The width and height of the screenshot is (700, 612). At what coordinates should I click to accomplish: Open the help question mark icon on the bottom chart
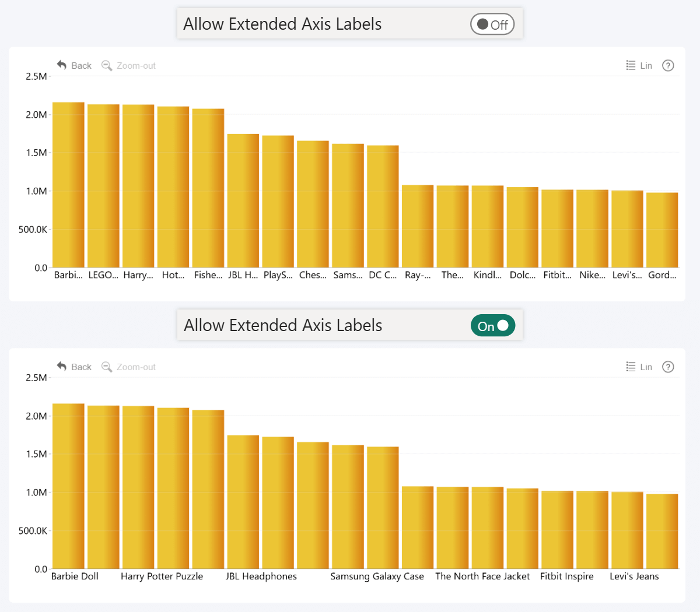668,367
